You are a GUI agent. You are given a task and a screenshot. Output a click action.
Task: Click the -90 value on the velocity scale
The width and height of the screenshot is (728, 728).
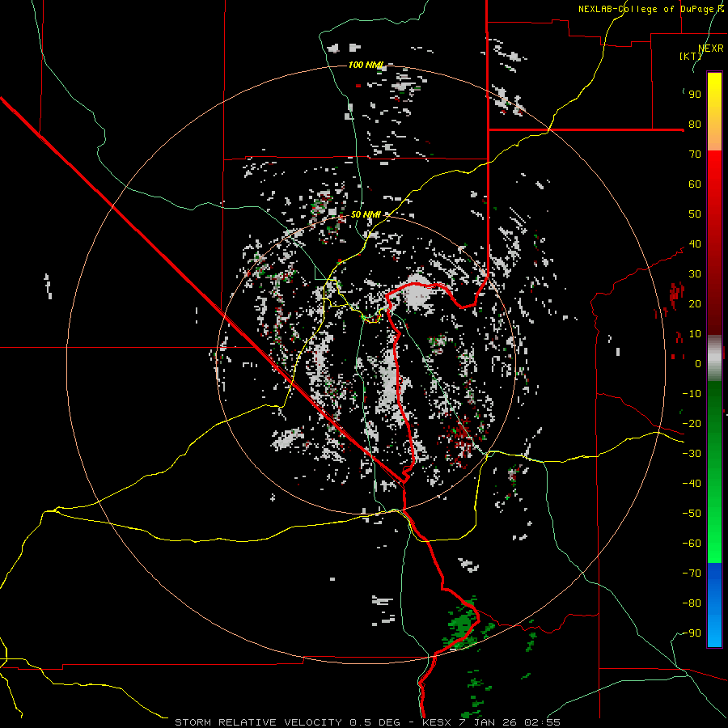point(692,633)
